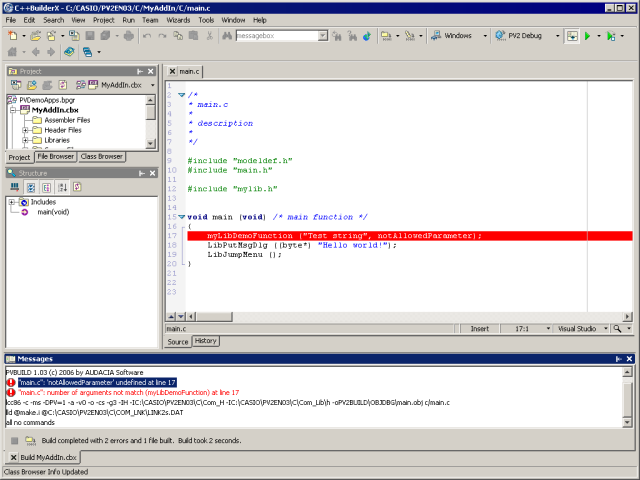Expand the Header Files folder
Viewport: 640px width, 480px height.
pyautogui.click(x=25, y=130)
